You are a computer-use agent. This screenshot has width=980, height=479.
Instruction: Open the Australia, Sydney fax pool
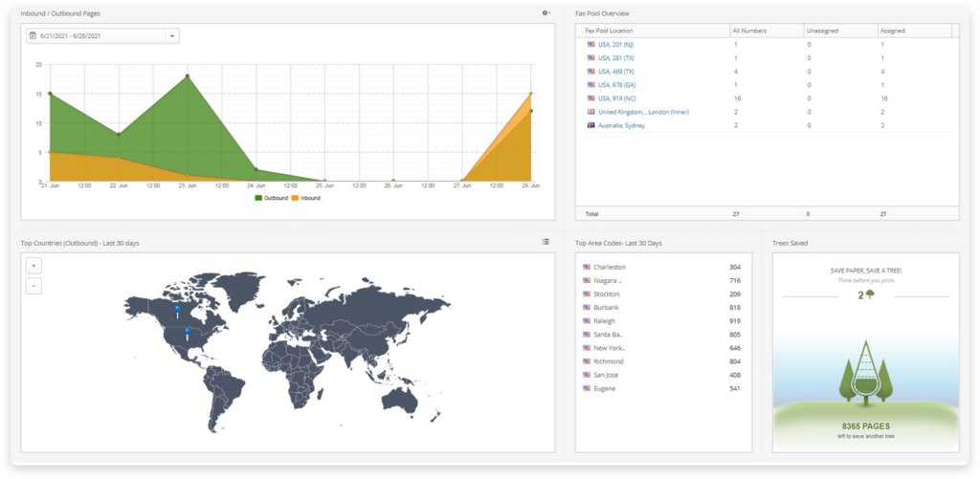tap(621, 125)
